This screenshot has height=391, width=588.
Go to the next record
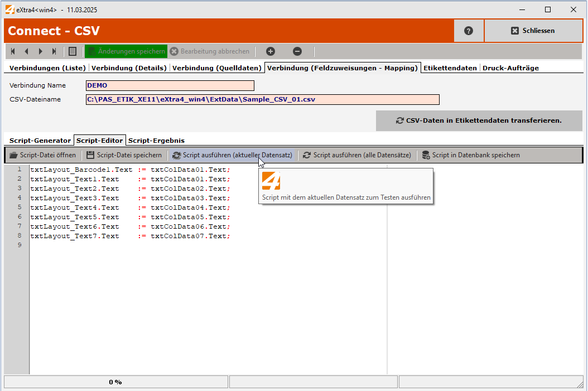point(40,51)
